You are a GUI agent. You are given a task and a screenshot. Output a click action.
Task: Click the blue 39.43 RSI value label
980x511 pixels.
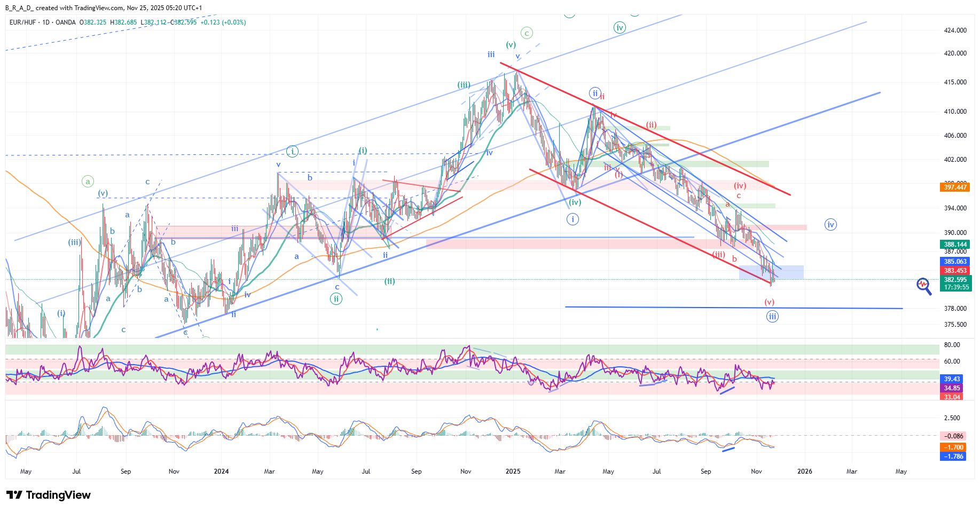[x=952, y=379]
